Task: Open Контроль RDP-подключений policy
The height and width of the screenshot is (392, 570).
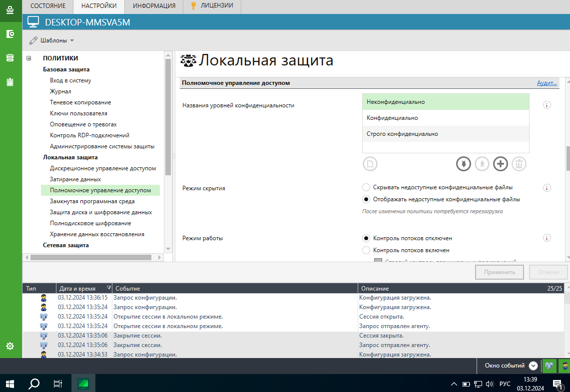Action: pyautogui.click(x=89, y=135)
